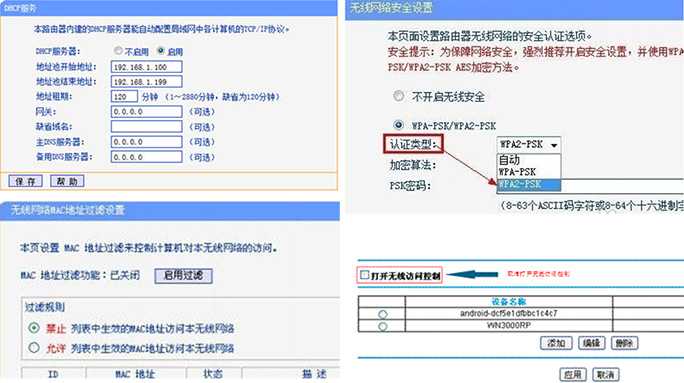The height and width of the screenshot is (383, 684).
Task: Check the 打开无线访问控制 checkbox
Action: 364,275
